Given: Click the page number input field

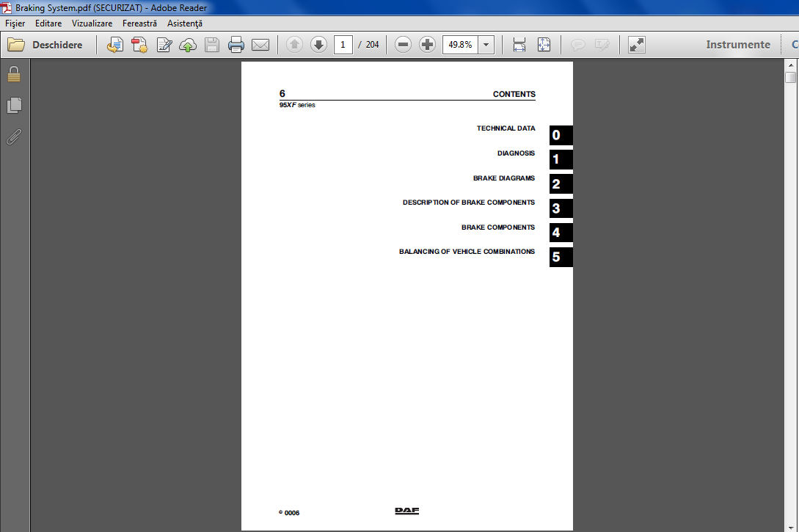Looking at the screenshot, I should (343, 45).
